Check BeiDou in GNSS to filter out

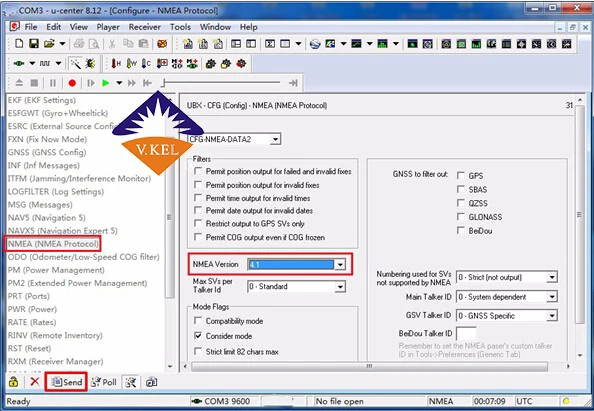click(461, 230)
